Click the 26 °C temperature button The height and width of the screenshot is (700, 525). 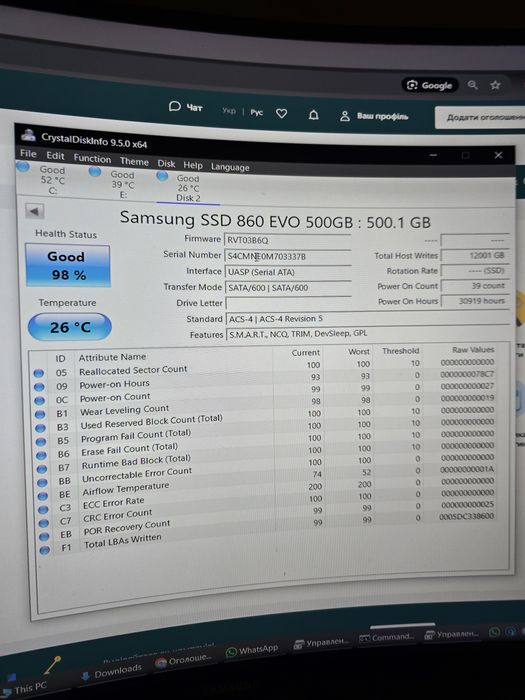[70, 327]
